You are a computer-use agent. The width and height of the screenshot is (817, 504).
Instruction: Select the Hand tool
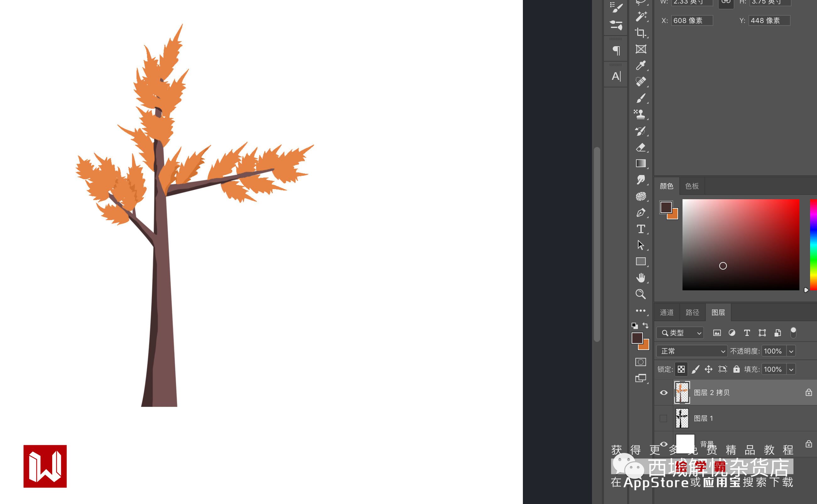click(x=640, y=278)
